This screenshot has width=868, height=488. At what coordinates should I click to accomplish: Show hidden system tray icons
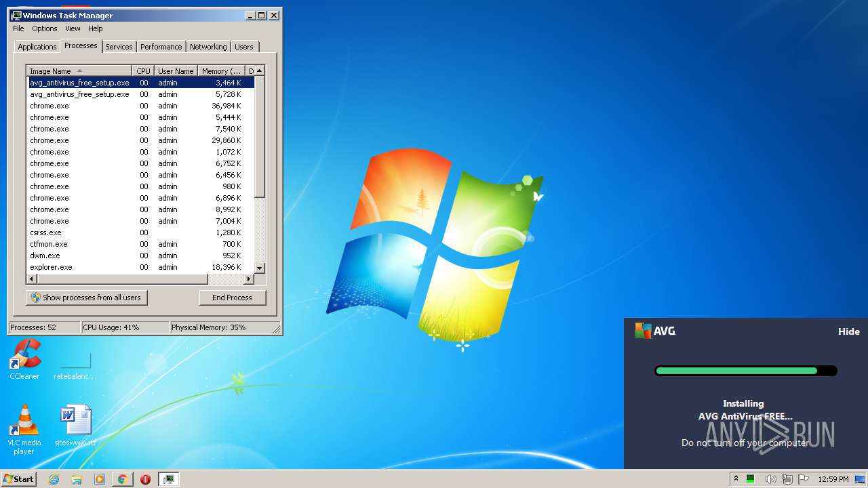(x=736, y=479)
